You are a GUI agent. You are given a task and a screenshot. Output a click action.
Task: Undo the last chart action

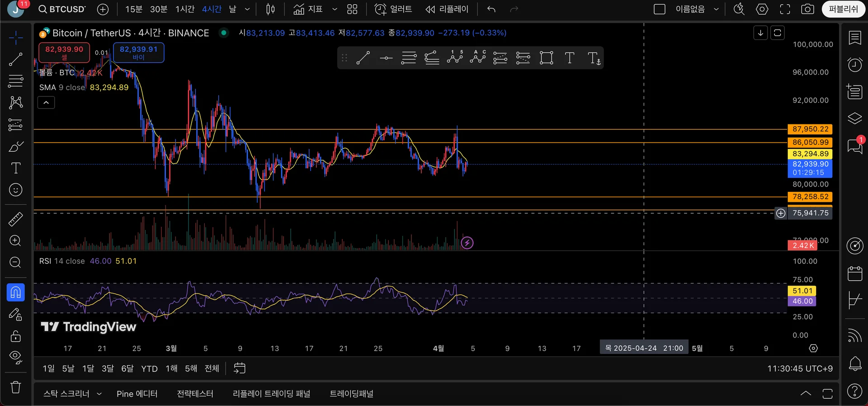click(x=491, y=9)
